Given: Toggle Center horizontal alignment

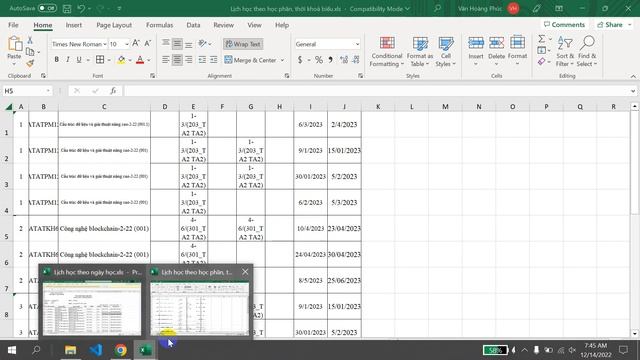Looking at the screenshot, I should coord(177,60).
